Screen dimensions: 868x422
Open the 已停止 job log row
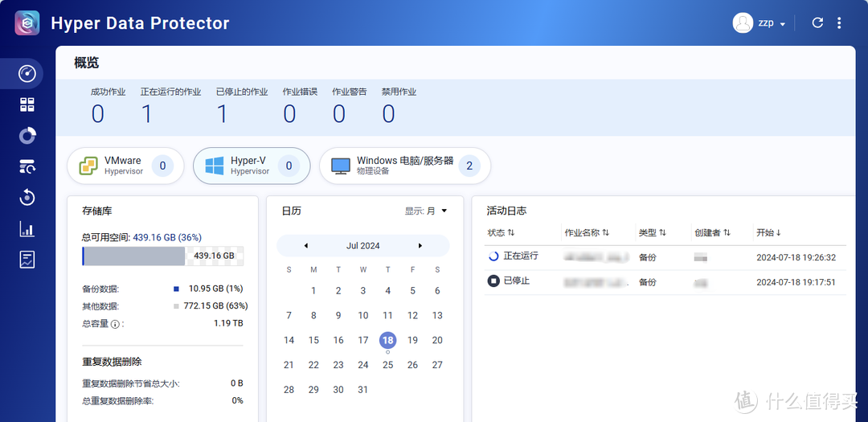pos(665,282)
